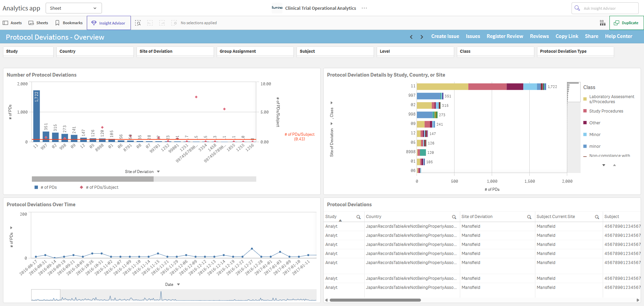Change the Date dimension dropdown
This screenshot has width=644, height=306.
(172, 285)
